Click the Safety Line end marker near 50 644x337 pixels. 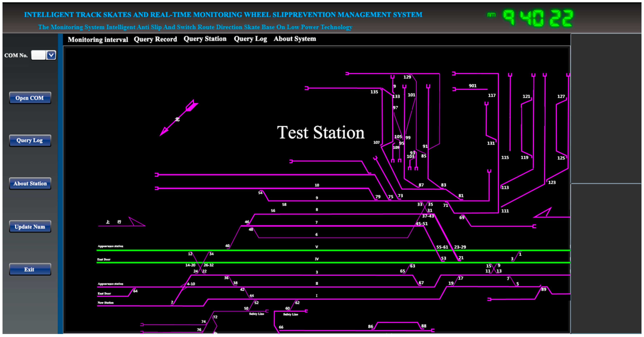(x=267, y=311)
